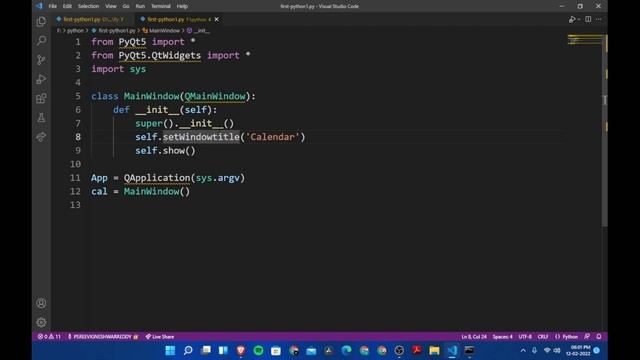This screenshot has height=360, width=640.
Task: Open the View menu
Action: click(x=111, y=6)
